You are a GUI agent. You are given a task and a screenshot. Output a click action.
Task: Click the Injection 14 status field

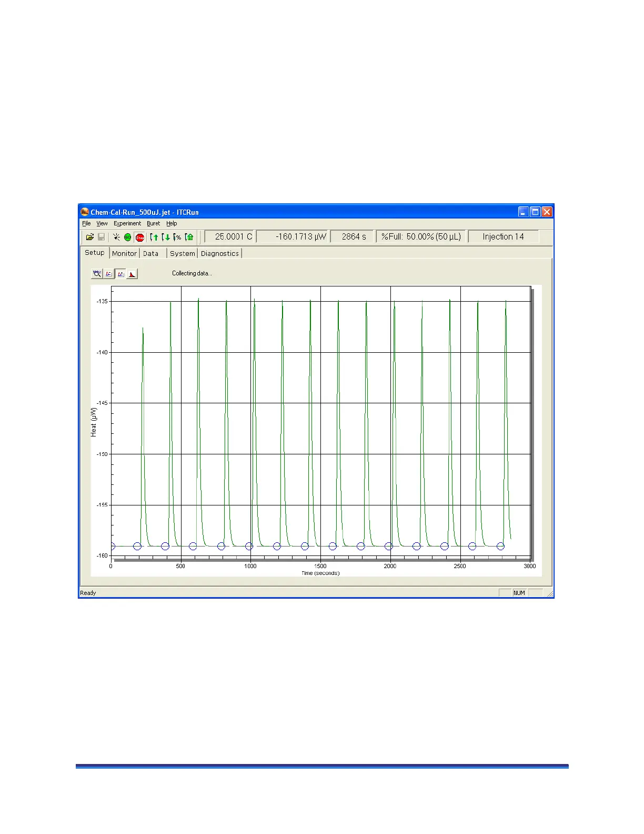click(x=504, y=237)
